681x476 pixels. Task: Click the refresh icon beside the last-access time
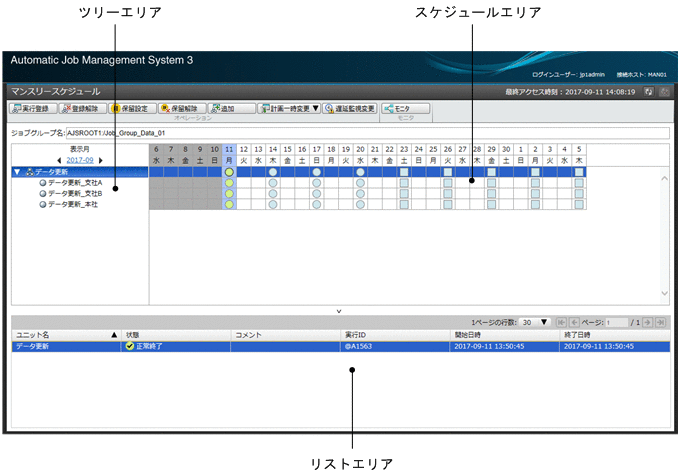pos(648,92)
